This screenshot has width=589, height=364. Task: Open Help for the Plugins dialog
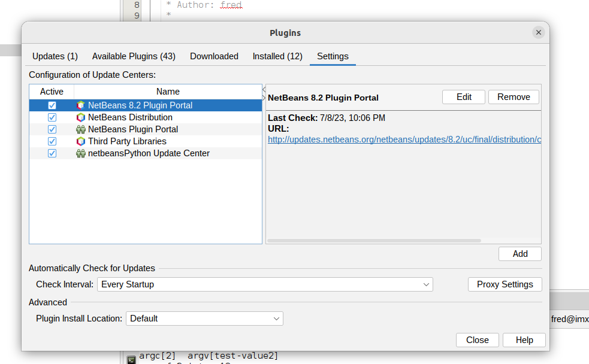point(524,340)
